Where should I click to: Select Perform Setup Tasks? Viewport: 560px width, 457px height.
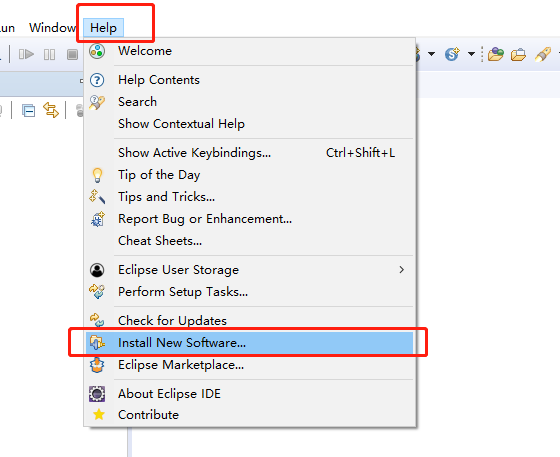pos(250,292)
